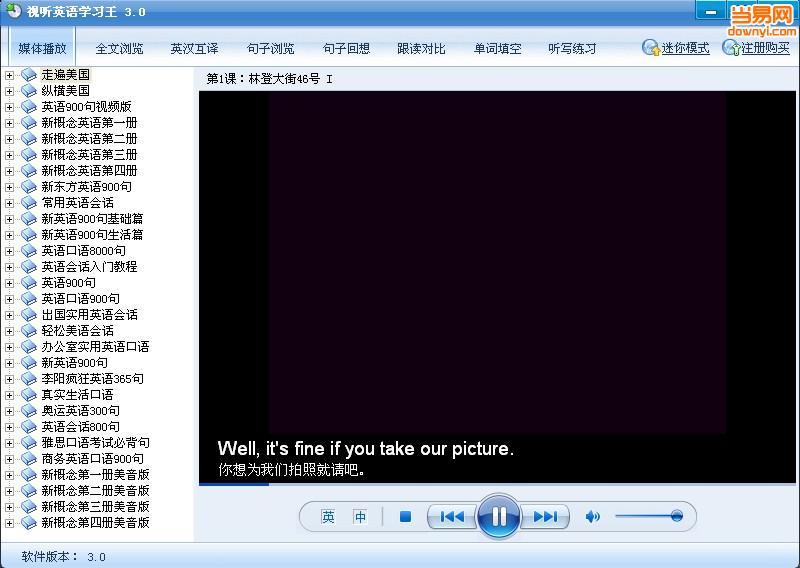Pause playback with the round center button
This screenshot has width=800, height=568.
click(498, 517)
